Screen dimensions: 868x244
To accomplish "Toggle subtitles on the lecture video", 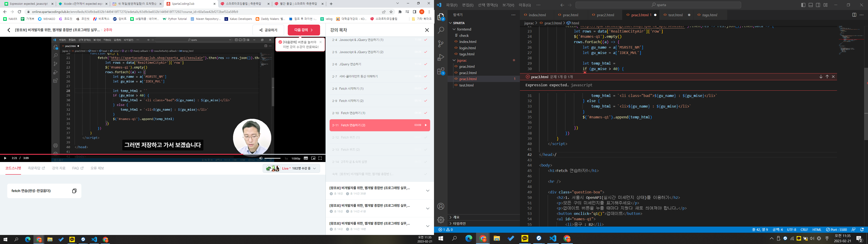I will (x=306, y=158).
